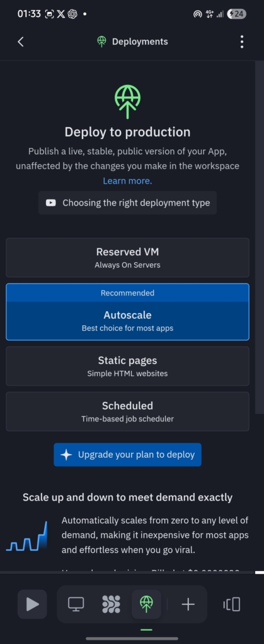This screenshot has width=264, height=644.
Task: Open the three-dot overflow menu
Action: [x=242, y=42]
